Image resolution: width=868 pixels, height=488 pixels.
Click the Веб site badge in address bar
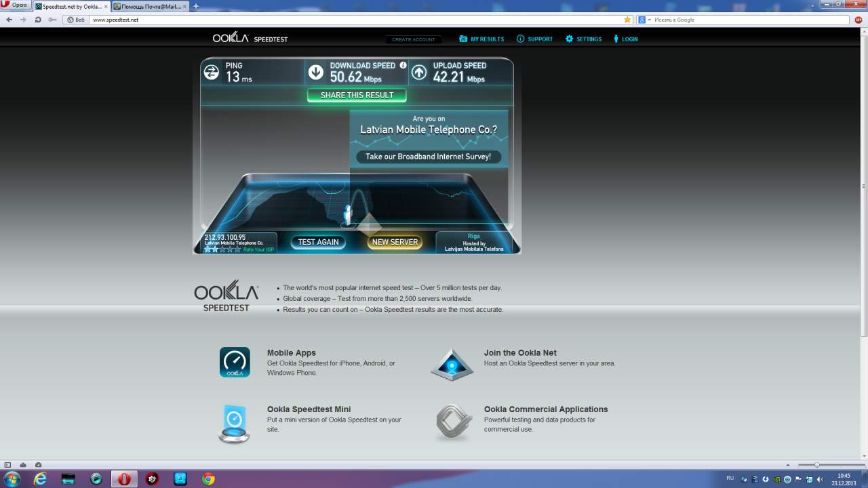click(77, 20)
